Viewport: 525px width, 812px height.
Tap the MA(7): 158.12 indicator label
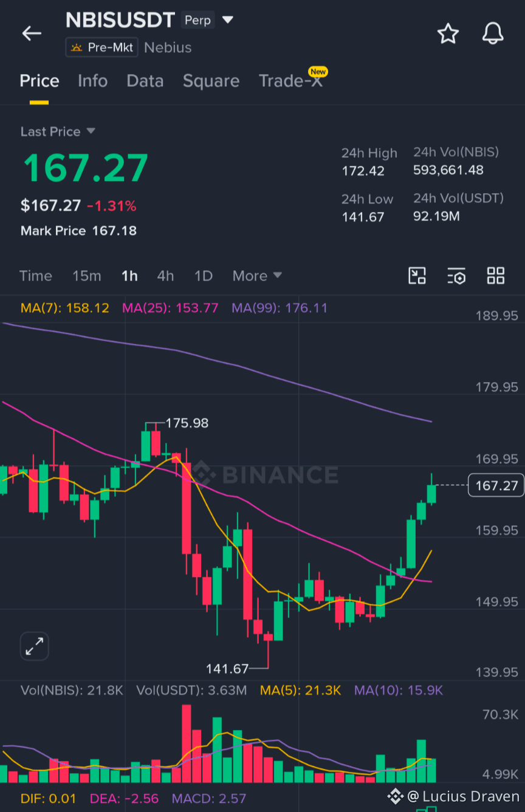tap(65, 308)
